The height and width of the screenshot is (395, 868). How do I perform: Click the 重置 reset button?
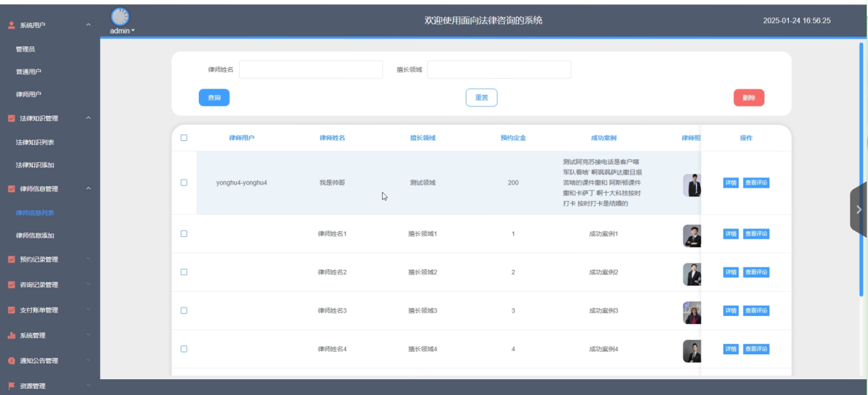482,98
